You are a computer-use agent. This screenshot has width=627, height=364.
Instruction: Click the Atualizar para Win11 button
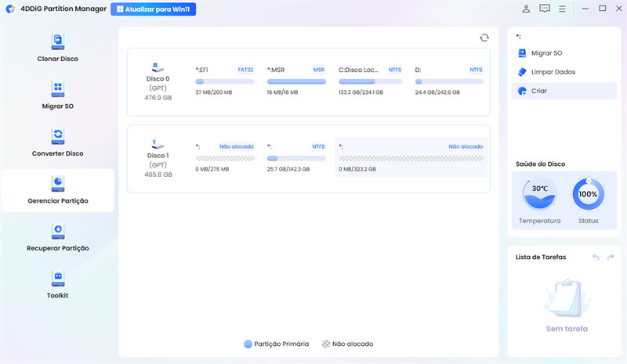point(153,9)
